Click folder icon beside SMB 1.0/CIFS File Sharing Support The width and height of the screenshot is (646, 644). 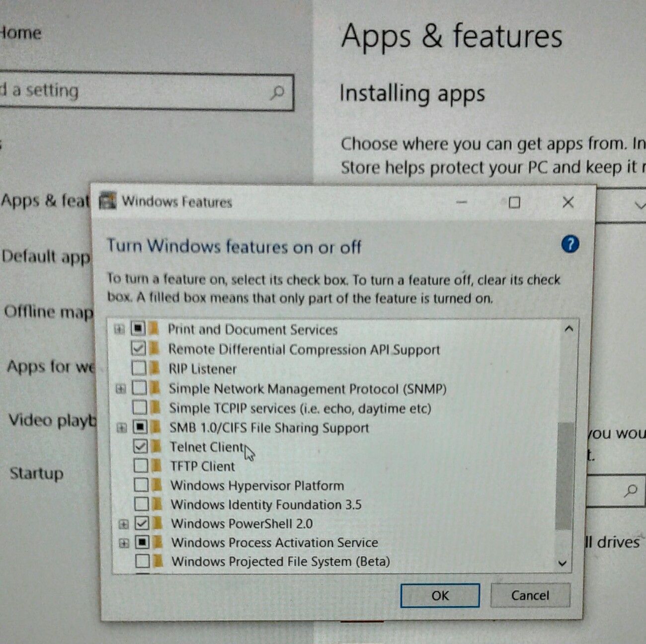[x=156, y=427]
